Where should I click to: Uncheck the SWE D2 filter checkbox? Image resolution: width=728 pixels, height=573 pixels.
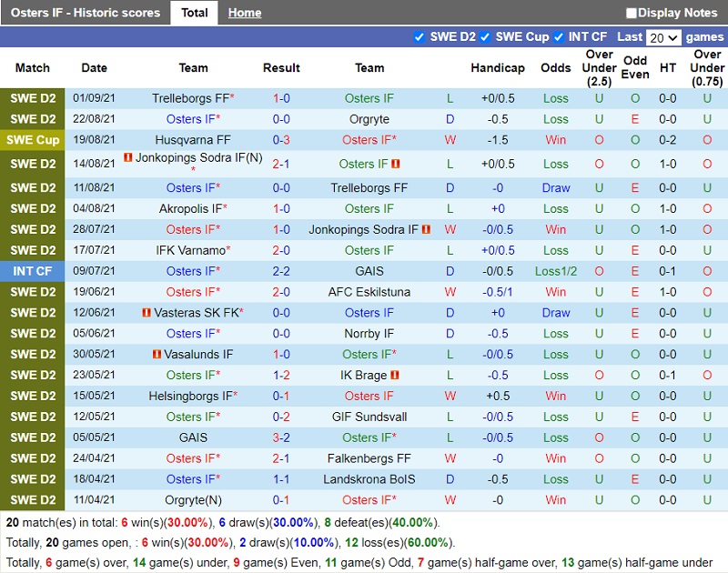tap(420, 37)
